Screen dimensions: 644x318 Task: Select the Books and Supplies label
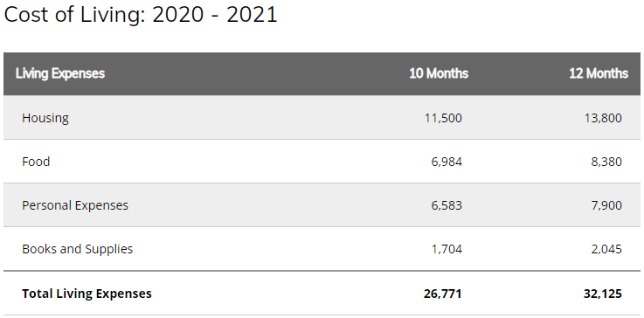pyautogui.click(x=77, y=249)
